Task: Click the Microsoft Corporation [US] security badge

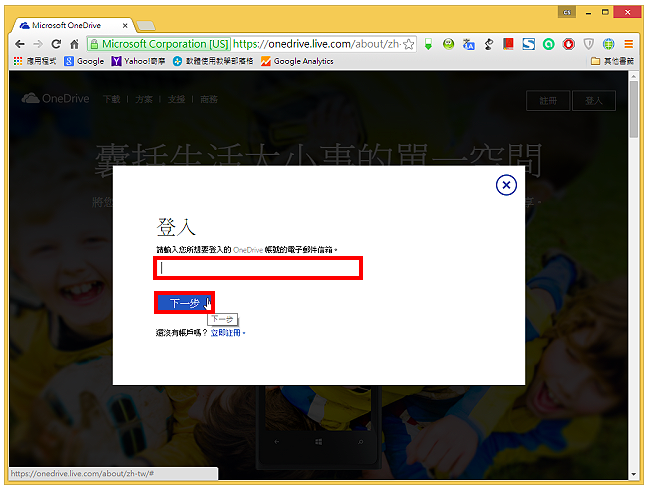Action: click(159, 44)
